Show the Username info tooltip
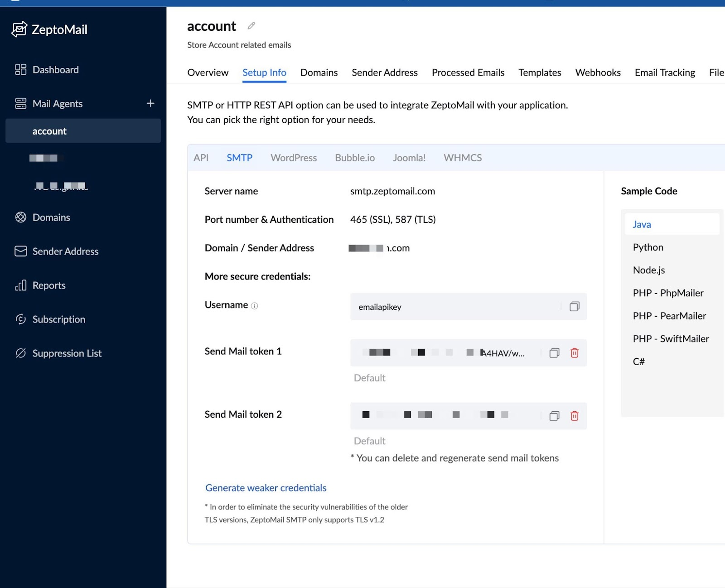 [254, 305]
